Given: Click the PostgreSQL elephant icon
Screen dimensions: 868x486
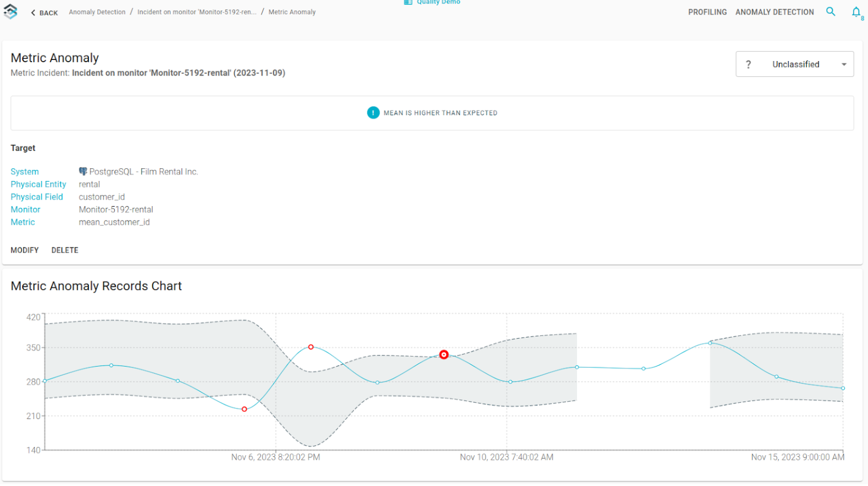Looking at the screenshot, I should (83, 171).
